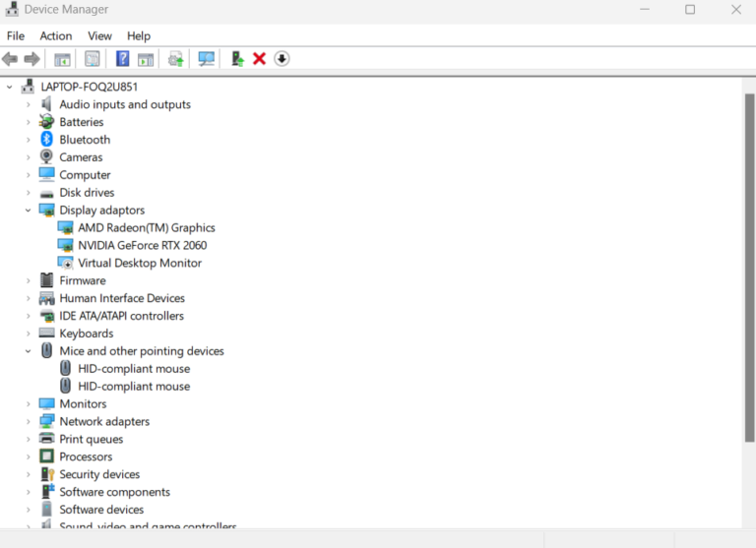Open the Action menu

pyautogui.click(x=56, y=36)
